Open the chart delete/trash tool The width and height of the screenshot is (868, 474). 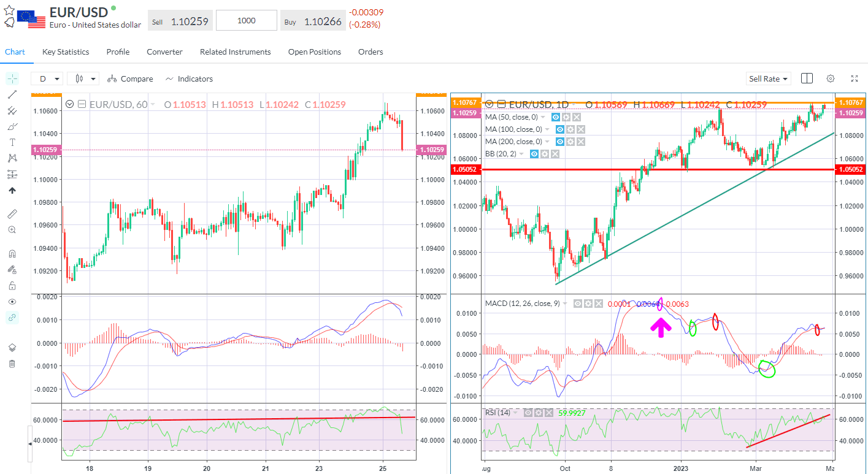tap(12, 363)
